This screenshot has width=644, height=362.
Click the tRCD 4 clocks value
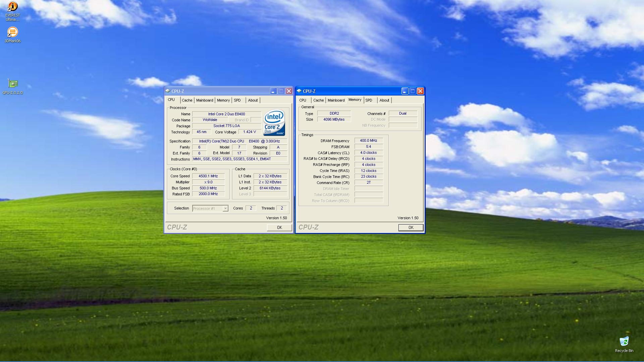[x=369, y=159]
